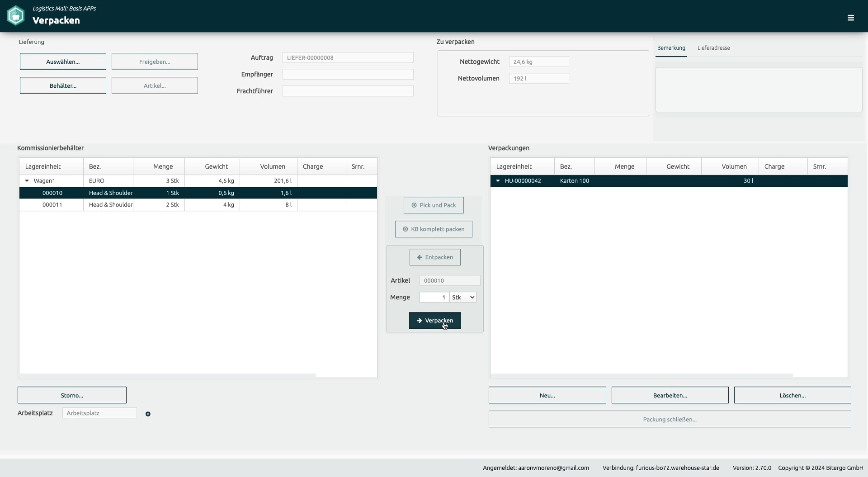Click the Pick und Pack button
Viewport: 868px width, 477px height.
(x=434, y=205)
